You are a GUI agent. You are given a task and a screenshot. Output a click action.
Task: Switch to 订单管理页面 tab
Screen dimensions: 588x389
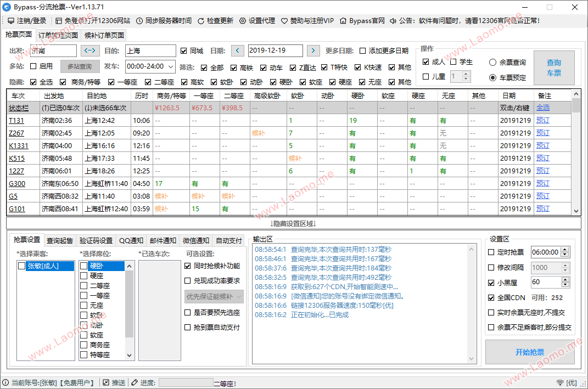tap(58, 35)
